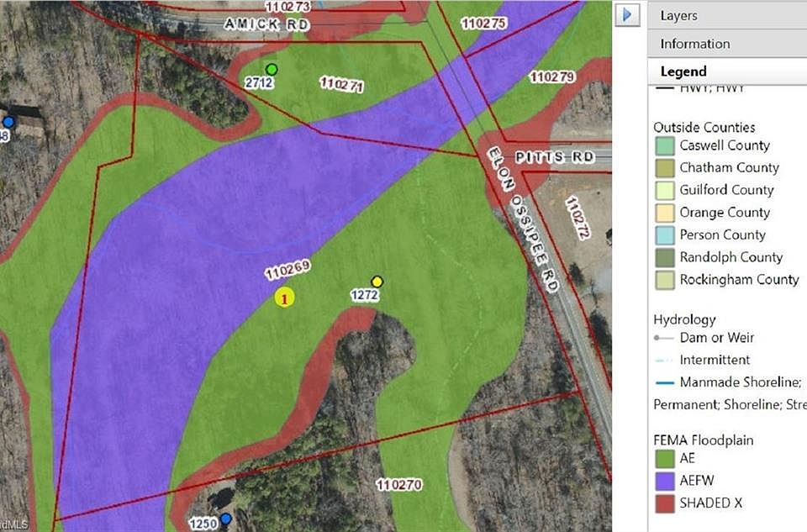
Task: Click the Manmade Shoreline legend line symbol
Action: [x=664, y=382]
